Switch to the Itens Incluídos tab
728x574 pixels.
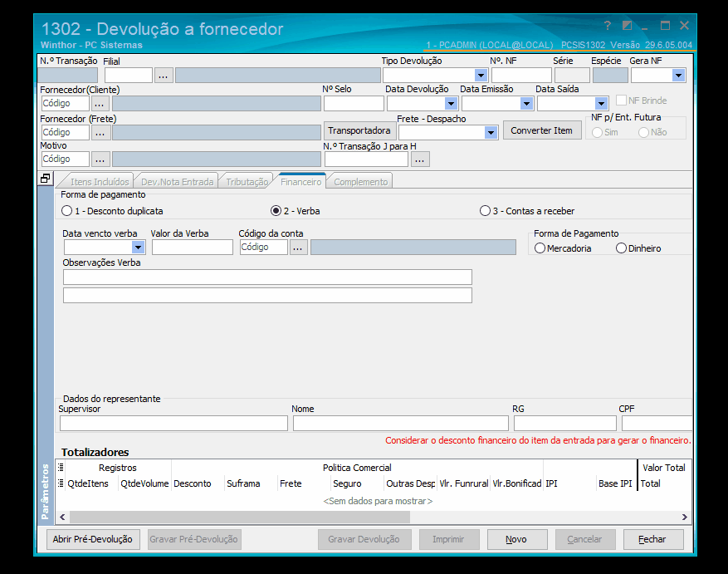tap(100, 182)
